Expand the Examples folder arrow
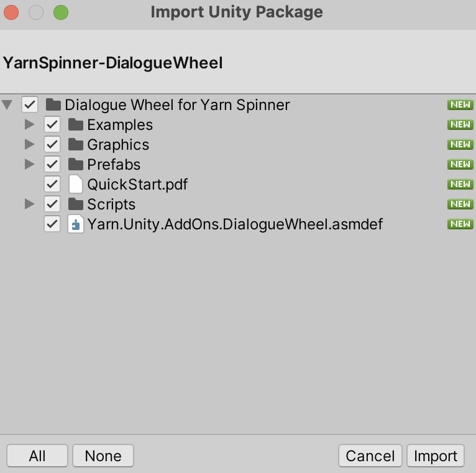 tap(29, 124)
